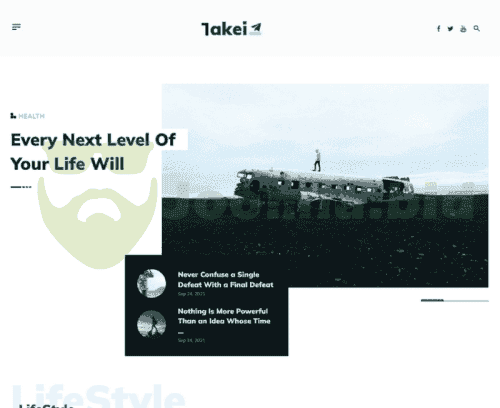Open the Twitter social icon

450,29
